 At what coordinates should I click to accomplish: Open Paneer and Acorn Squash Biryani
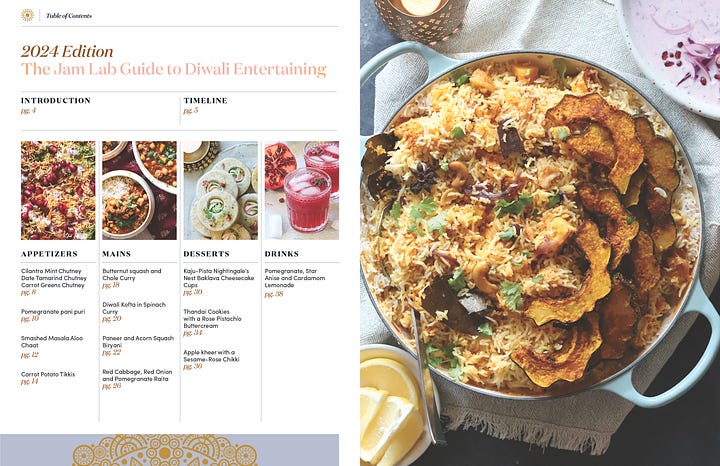(138, 345)
